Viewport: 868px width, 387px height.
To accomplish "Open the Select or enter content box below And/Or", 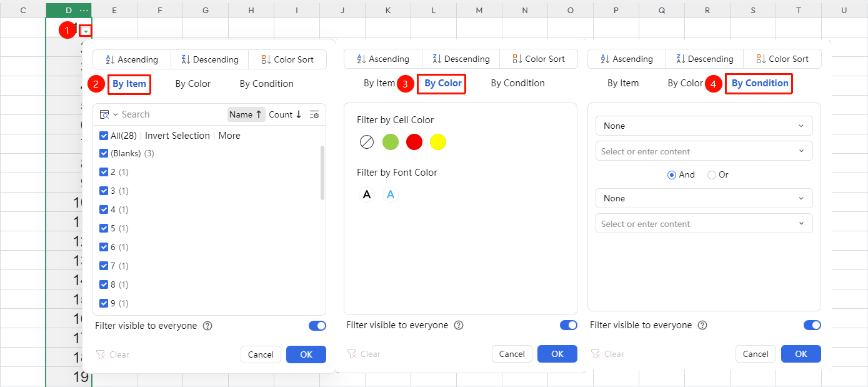I will coord(704,224).
